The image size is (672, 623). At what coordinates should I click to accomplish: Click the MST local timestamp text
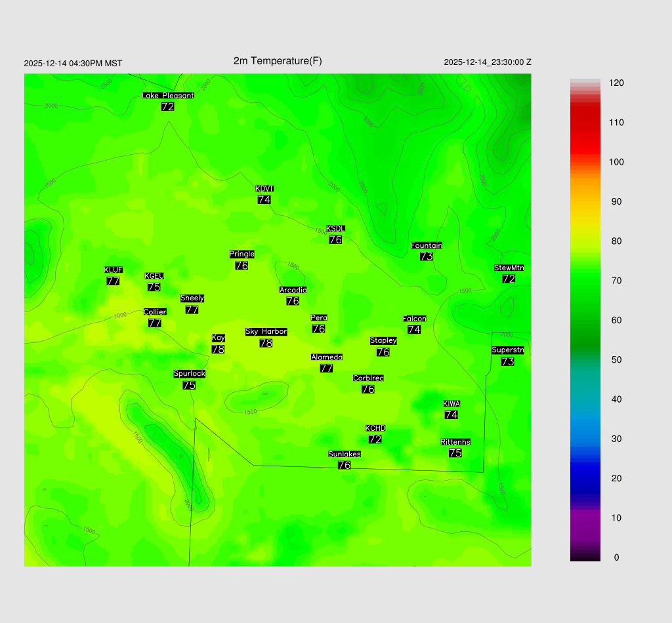click(x=73, y=64)
